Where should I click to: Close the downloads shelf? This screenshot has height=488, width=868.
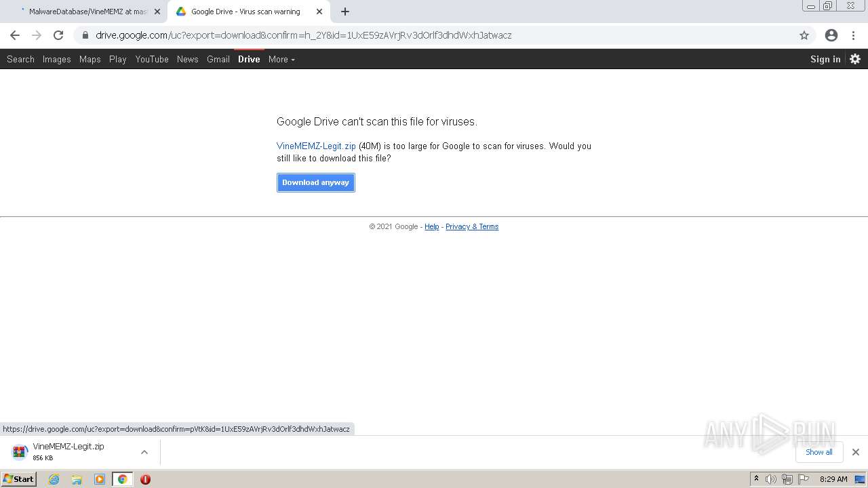pos(855,452)
